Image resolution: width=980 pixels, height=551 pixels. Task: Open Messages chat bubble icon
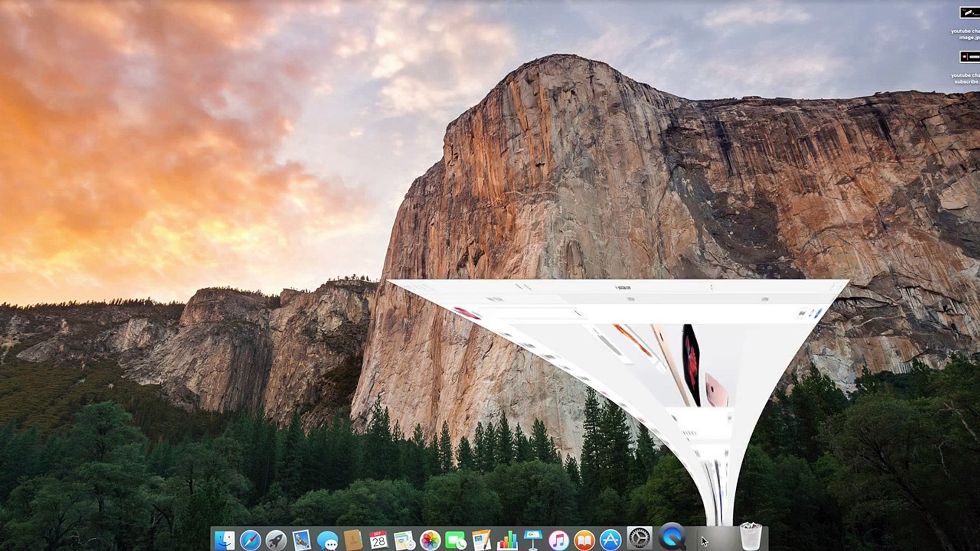click(327, 540)
